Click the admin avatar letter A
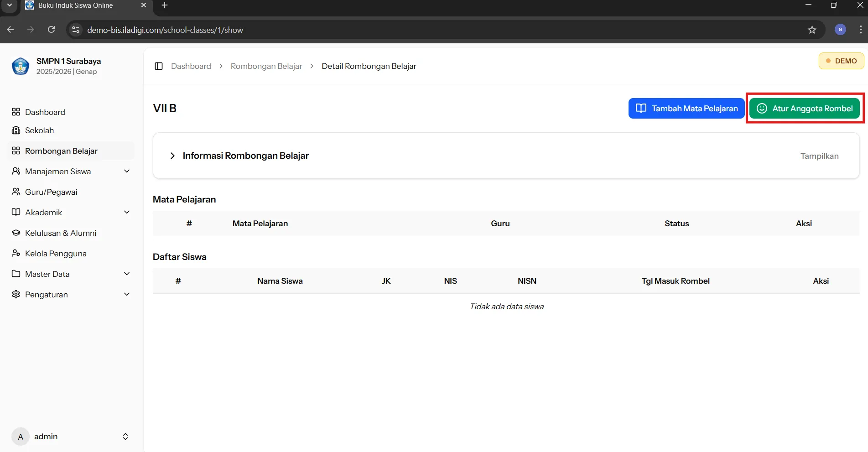 coord(21,436)
